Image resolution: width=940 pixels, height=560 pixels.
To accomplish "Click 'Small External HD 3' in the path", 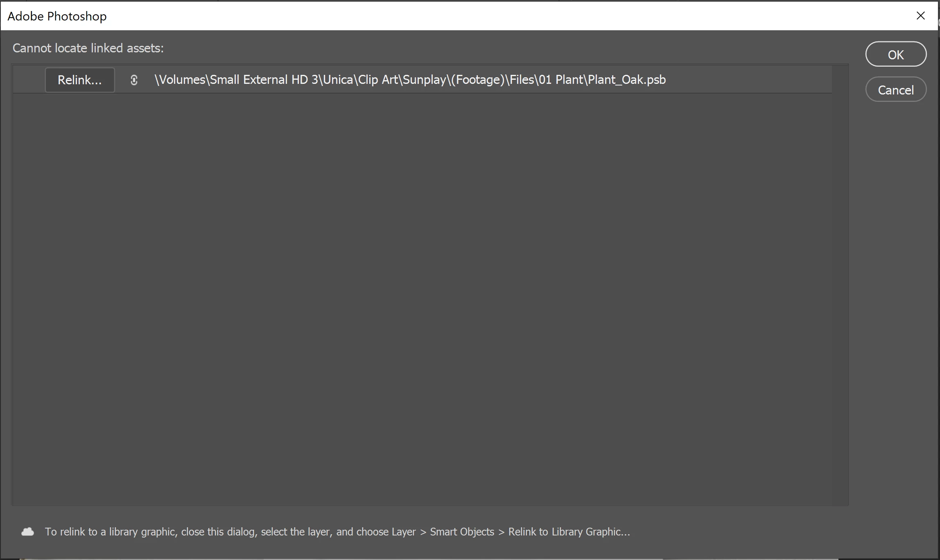I will pyautogui.click(x=264, y=79).
